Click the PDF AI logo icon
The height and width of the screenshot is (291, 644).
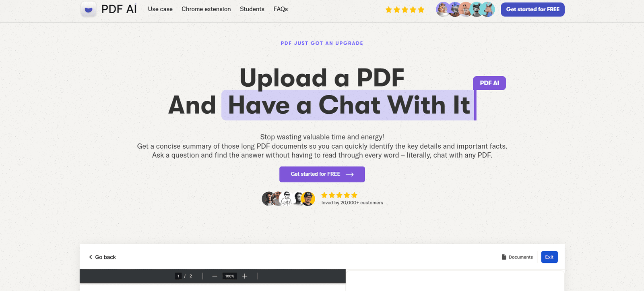(89, 9)
